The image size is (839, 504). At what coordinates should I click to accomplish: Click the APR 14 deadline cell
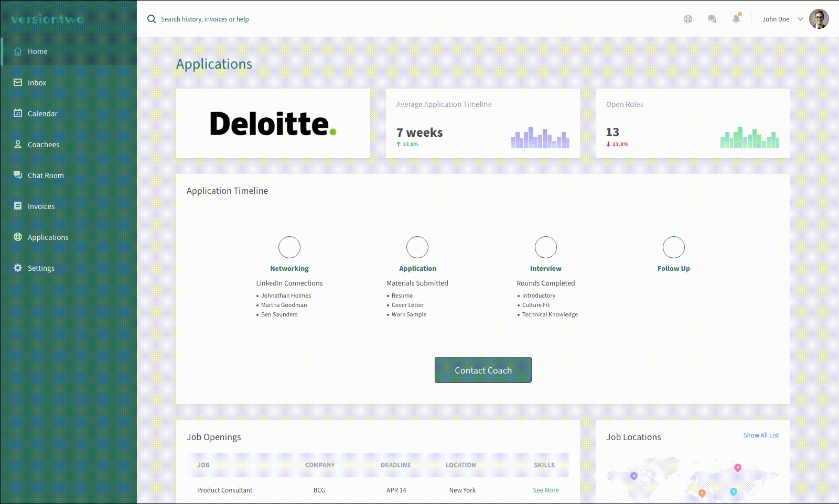click(x=396, y=490)
